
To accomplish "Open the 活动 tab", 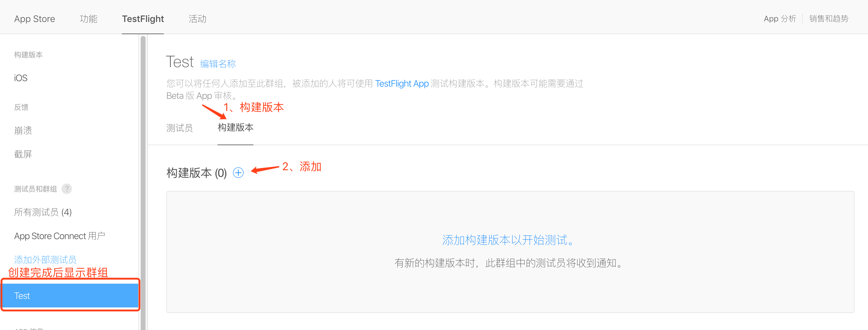I will (197, 19).
